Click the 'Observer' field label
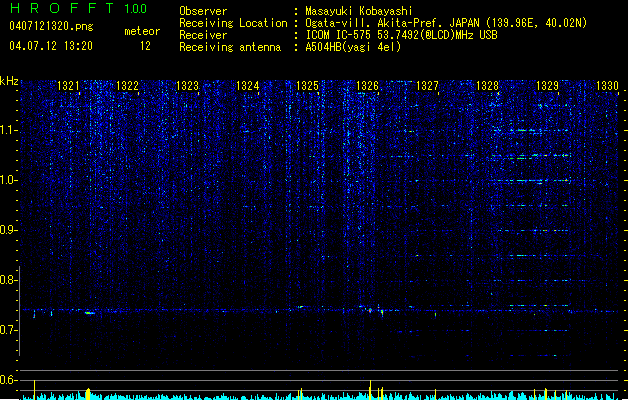Viewport: 629px width, 400px height. (203, 11)
